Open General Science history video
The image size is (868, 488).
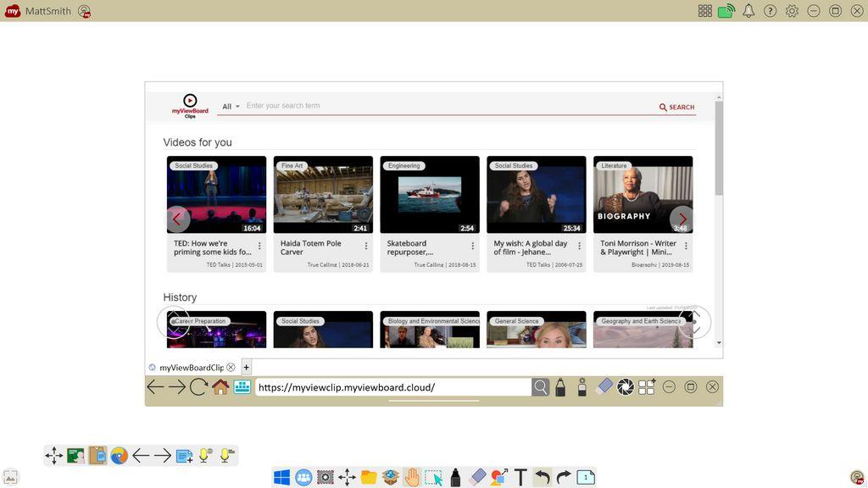point(537,330)
